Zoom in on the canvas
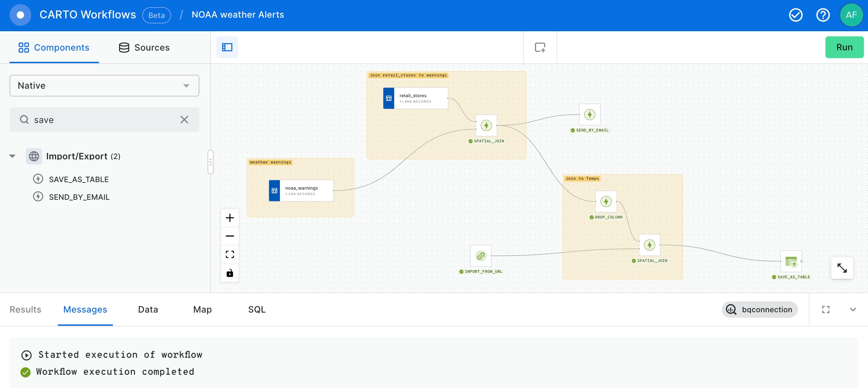Viewport: 868px width, 388px height. click(230, 218)
